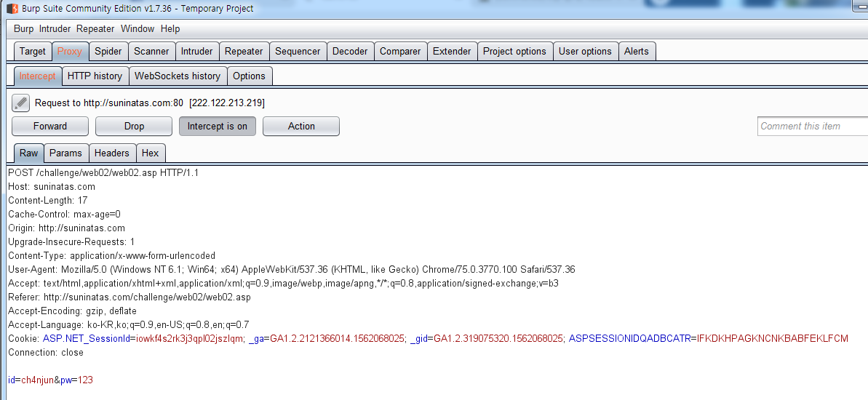Switch to the Decoder tab

[350, 52]
